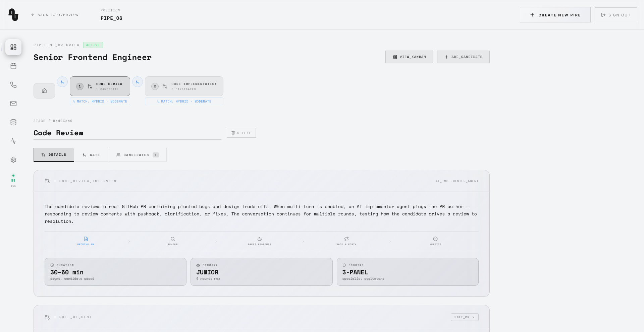This screenshot has height=332, width=644.
Task: Switch to the Gate tab
Action: click(x=91, y=155)
